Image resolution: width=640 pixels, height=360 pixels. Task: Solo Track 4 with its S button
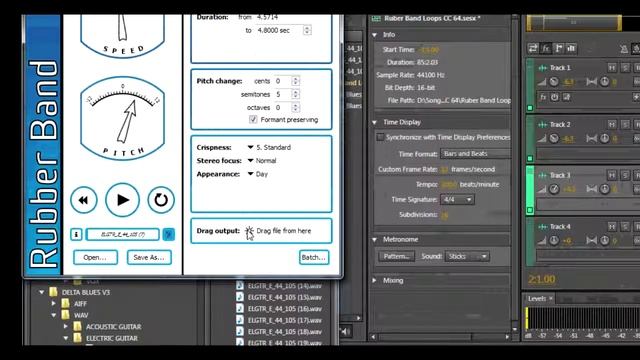tap(625, 227)
